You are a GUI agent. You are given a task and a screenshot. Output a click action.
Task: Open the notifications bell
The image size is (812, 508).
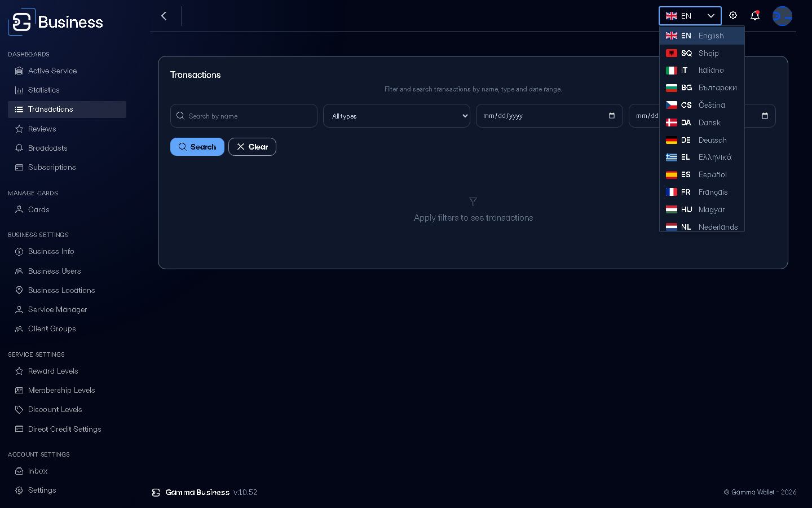coord(755,16)
